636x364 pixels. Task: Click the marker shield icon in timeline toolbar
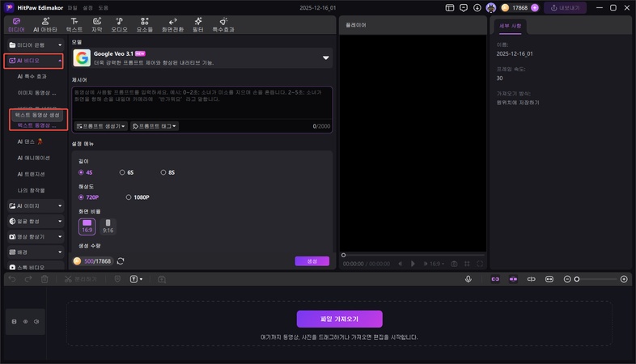pos(117,279)
